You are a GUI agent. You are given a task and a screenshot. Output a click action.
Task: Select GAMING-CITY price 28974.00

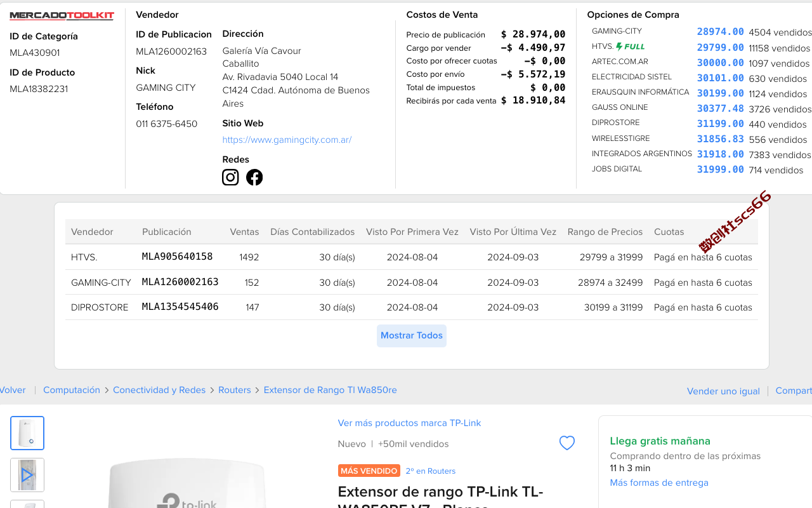[x=720, y=32]
